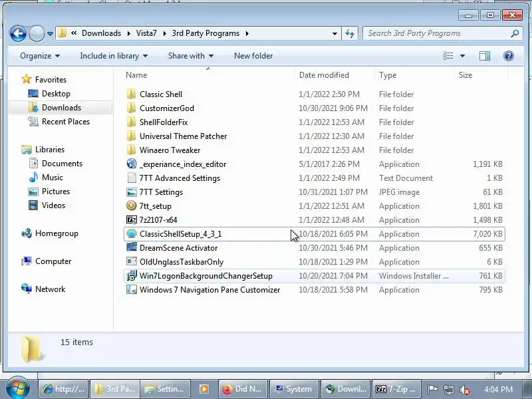This screenshot has height=399, width=532.
Task: Select Homegroup in the navigation pane
Action: 57,233
